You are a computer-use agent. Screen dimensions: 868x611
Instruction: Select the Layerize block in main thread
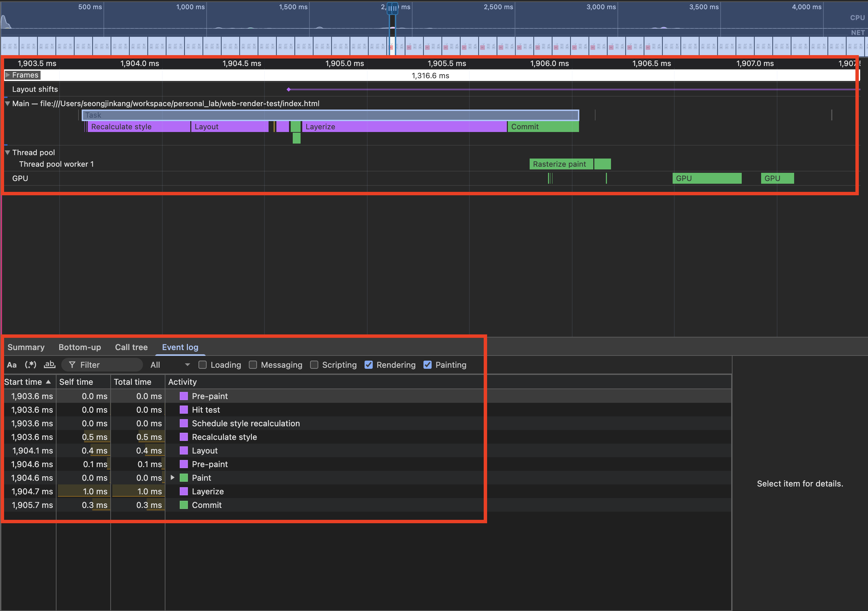(x=404, y=127)
